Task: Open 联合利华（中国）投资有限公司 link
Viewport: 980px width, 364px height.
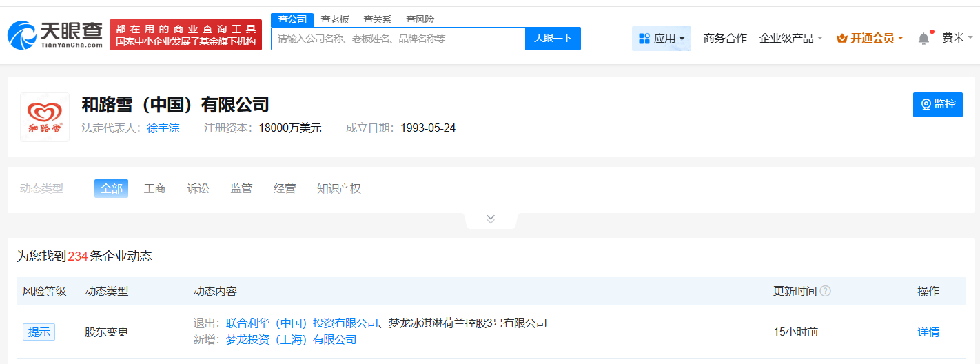Action: pyautogui.click(x=303, y=323)
